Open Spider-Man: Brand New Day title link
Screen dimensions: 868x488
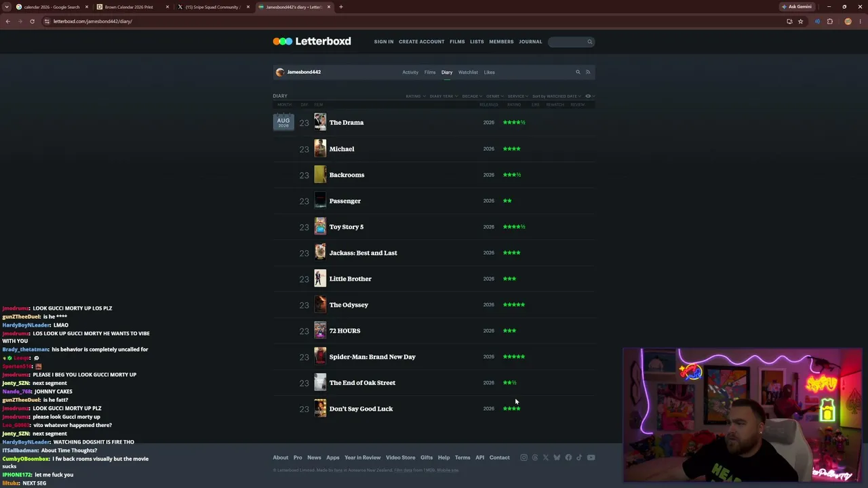[372, 357]
